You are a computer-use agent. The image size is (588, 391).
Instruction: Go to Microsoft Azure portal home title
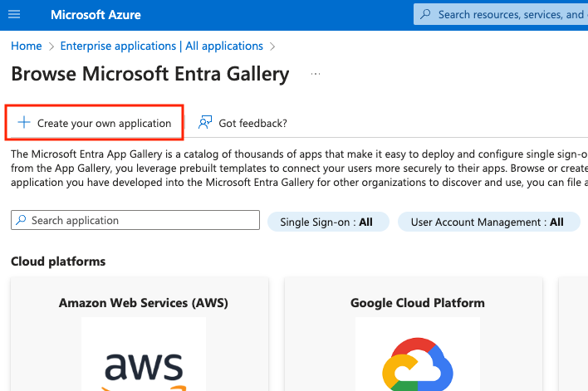(96, 15)
